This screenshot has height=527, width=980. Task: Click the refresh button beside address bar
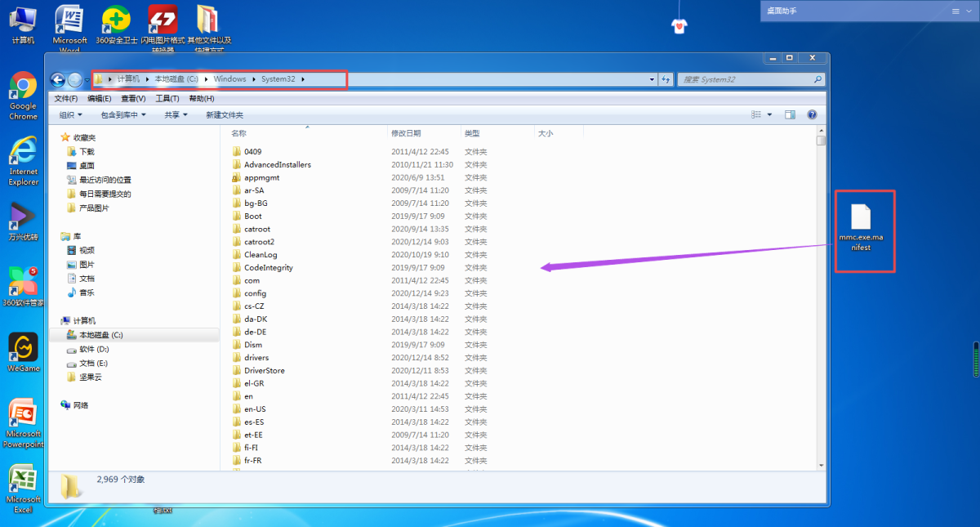tap(666, 79)
